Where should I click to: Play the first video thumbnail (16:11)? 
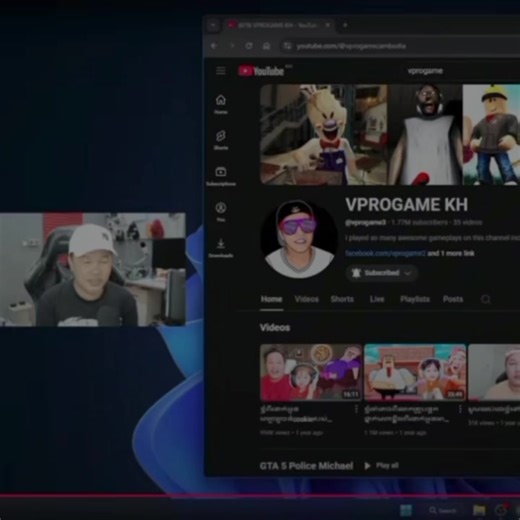pos(311,372)
